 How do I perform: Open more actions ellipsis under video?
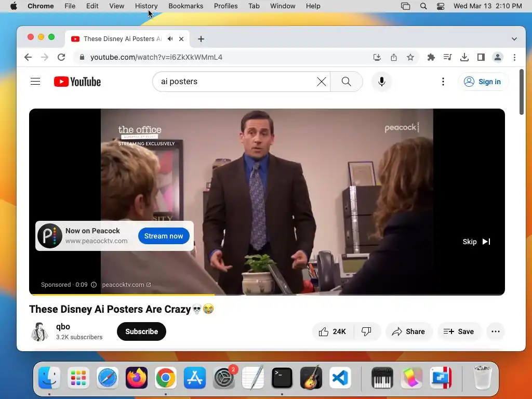click(x=495, y=331)
